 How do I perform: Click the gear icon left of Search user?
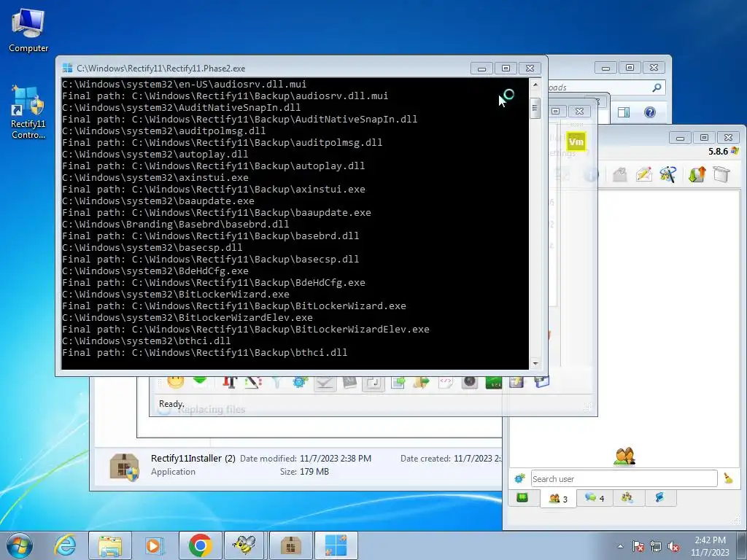[519, 478]
